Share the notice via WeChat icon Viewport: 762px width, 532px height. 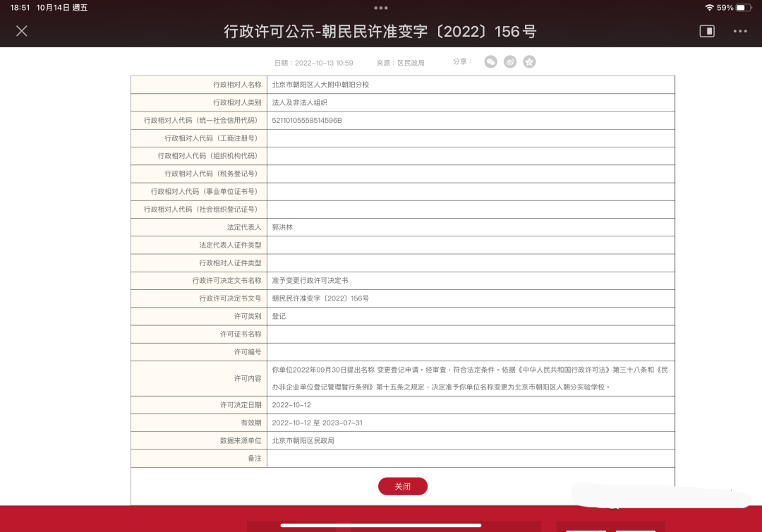point(491,62)
